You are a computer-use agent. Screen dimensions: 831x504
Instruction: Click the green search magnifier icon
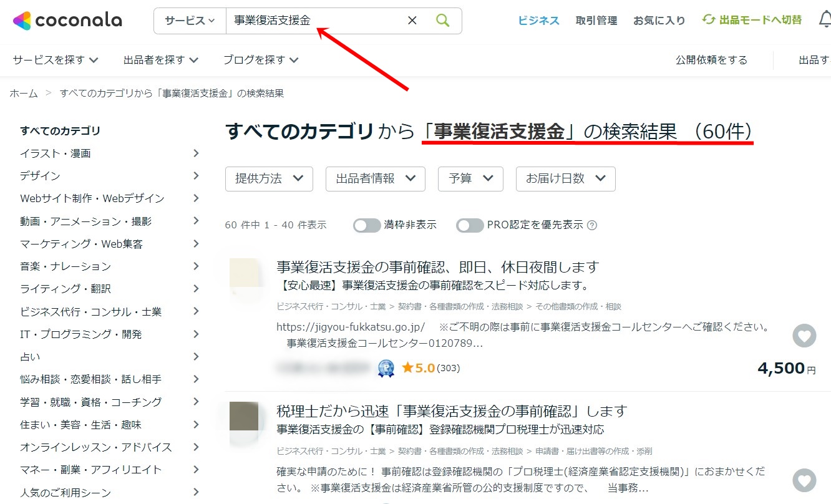(x=443, y=21)
